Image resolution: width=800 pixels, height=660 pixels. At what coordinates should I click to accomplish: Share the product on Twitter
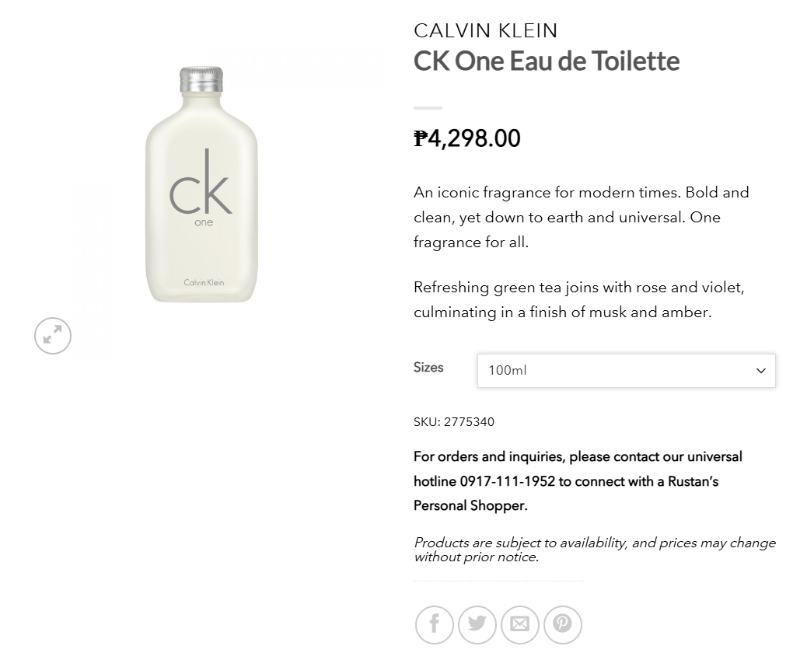click(477, 624)
